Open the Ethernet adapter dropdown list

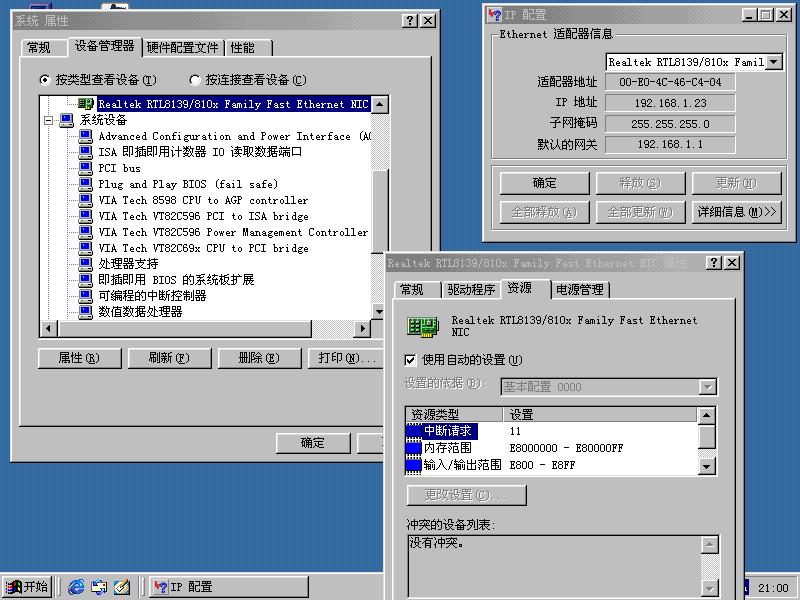click(x=775, y=62)
